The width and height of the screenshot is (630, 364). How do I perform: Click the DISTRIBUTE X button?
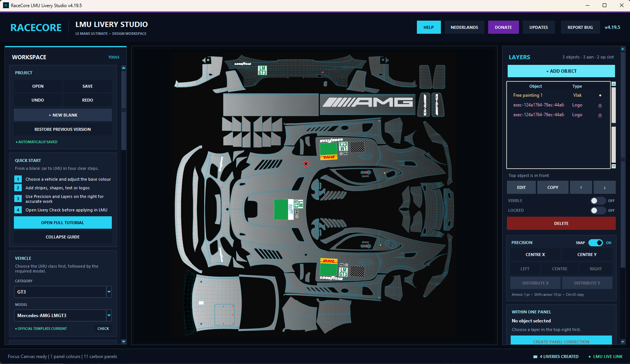point(535,283)
